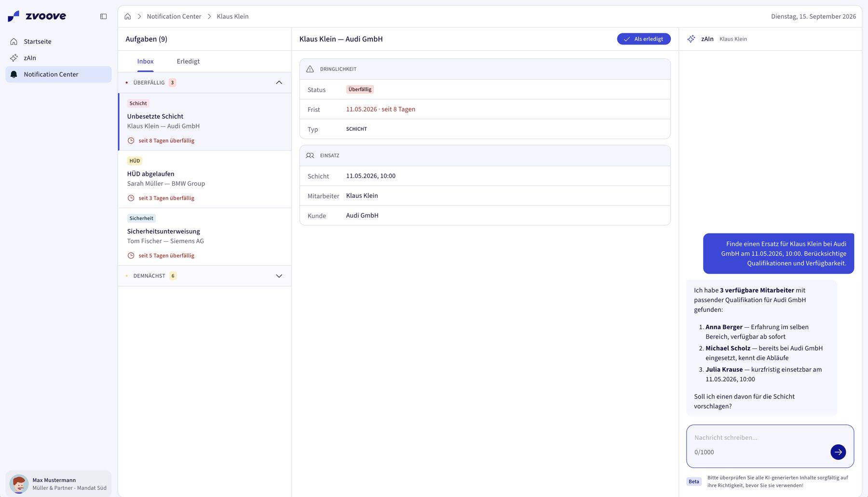Image resolution: width=868 pixels, height=497 pixels.
Task: Open Startseite from sidebar
Action: click(x=58, y=41)
